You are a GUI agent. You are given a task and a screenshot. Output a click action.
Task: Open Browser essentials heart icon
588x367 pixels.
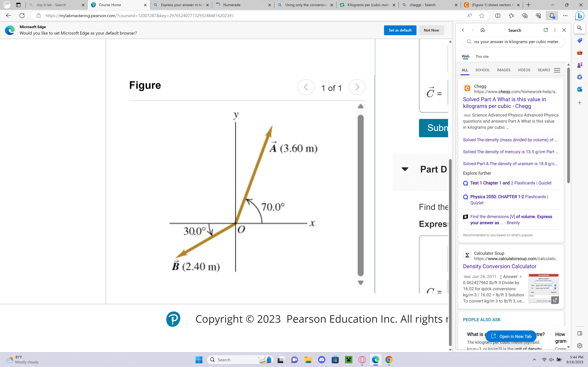pyautogui.click(x=538, y=16)
